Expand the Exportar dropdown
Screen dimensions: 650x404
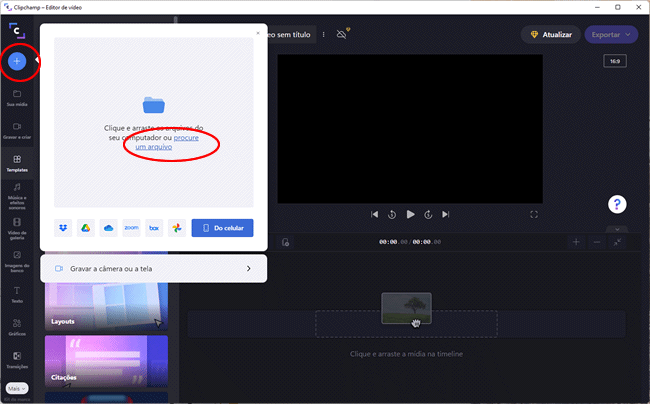coord(610,34)
